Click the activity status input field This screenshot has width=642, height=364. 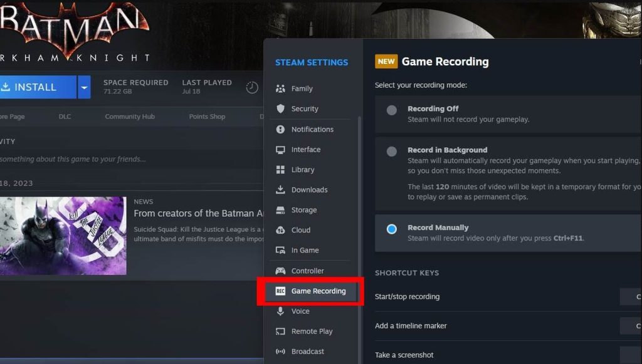131,159
